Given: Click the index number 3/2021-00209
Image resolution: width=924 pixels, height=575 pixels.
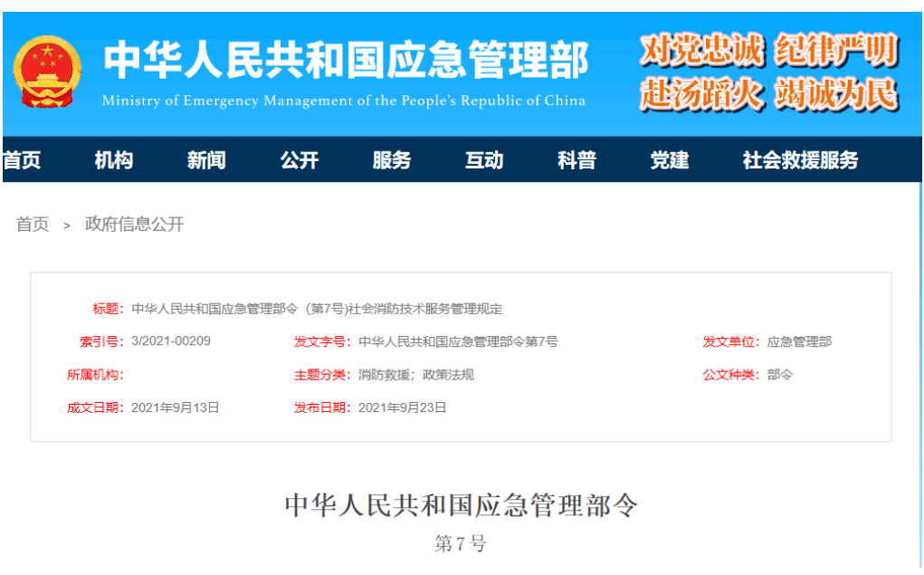Looking at the screenshot, I should tap(171, 341).
